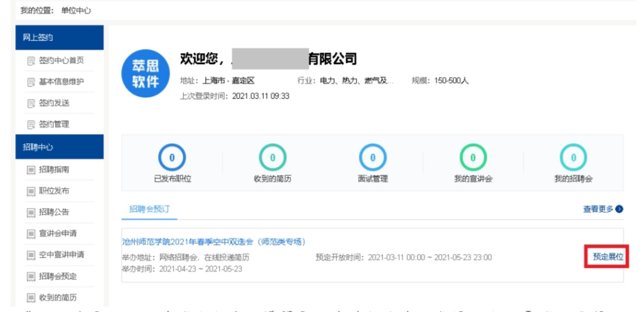The image size is (644, 312).
Task: Go to 签约管理 in the sidebar
Action: point(54,124)
